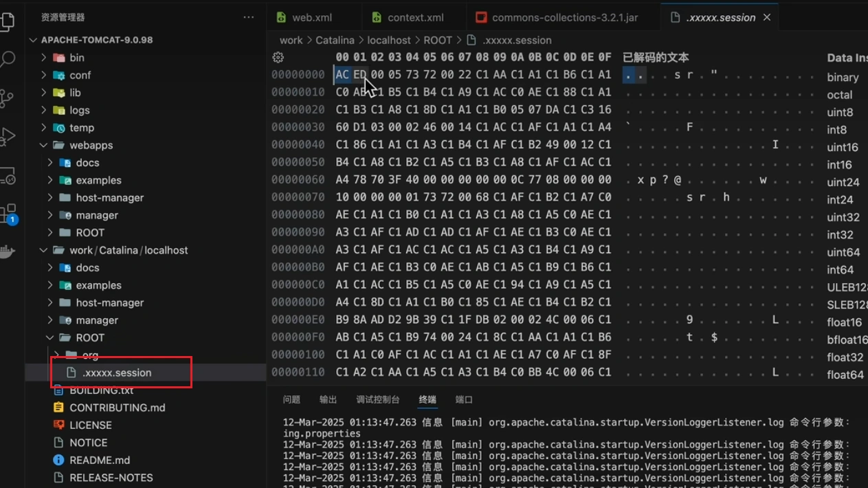Open the 调试控制台 panel tab
This screenshot has width=868, height=488.
(377, 399)
